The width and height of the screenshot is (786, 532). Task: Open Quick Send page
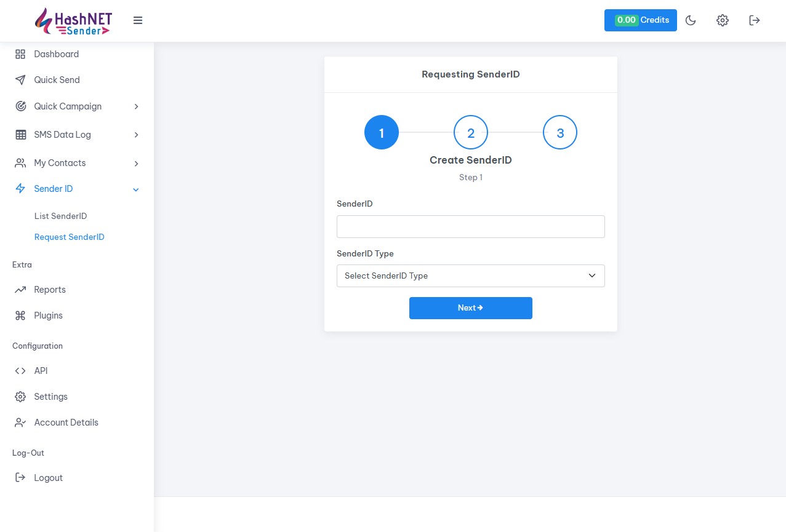[x=57, y=80]
